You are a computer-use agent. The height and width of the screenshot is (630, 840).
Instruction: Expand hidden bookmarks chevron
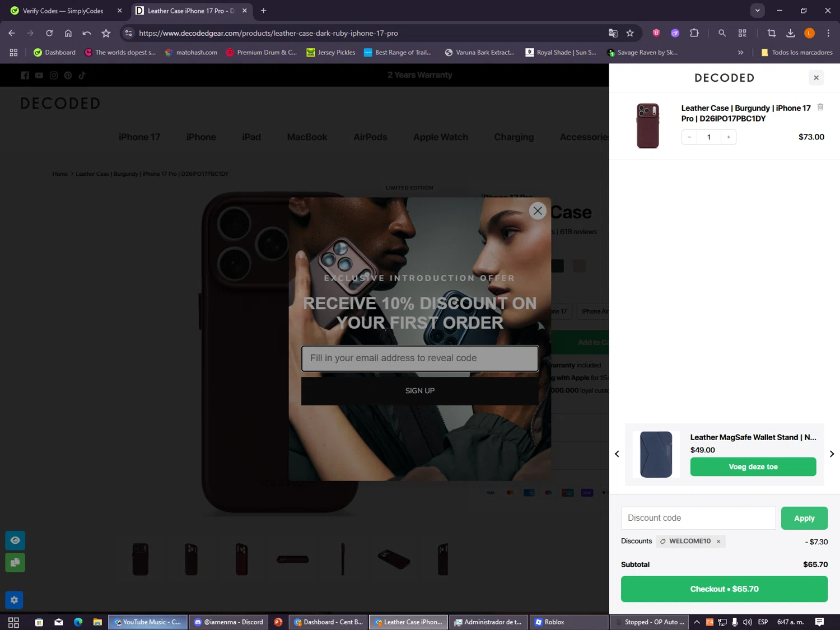740,52
